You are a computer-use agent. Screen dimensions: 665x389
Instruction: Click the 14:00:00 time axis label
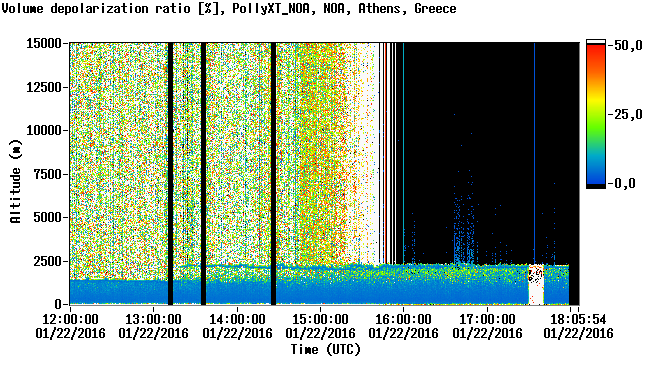[x=237, y=319]
